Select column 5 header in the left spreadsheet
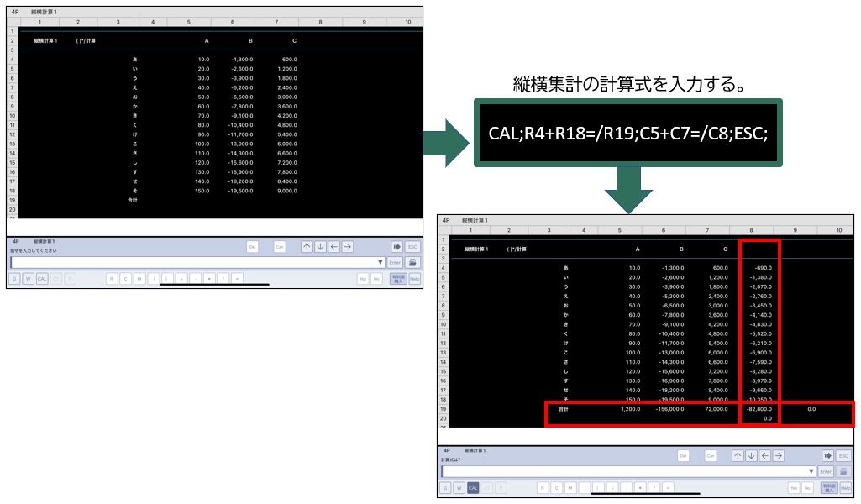Viewport: 861px width, 504px height. [x=188, y=21]
